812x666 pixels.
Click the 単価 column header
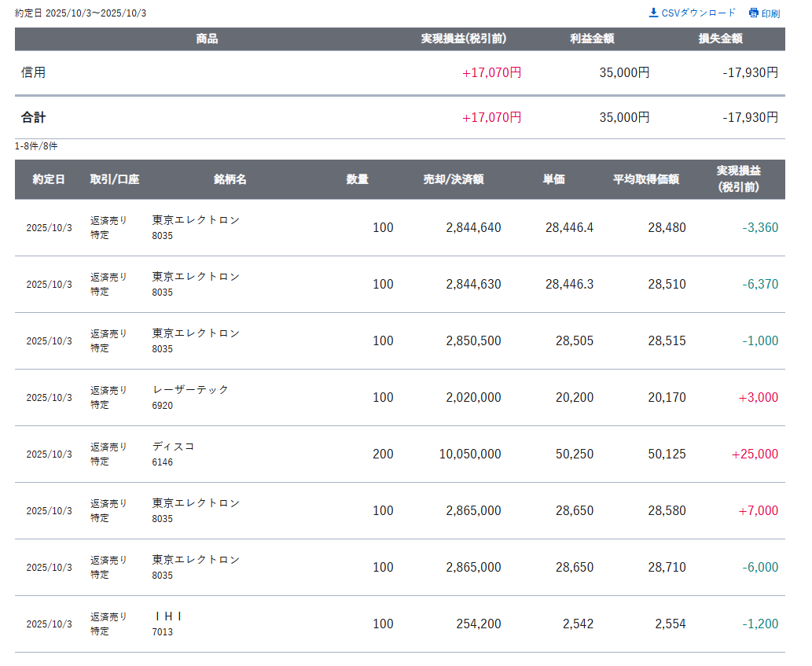click(553, 179)
